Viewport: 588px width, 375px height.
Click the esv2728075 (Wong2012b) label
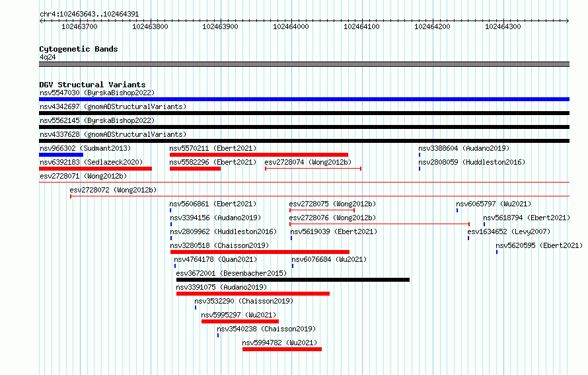(x=332, y=204)
